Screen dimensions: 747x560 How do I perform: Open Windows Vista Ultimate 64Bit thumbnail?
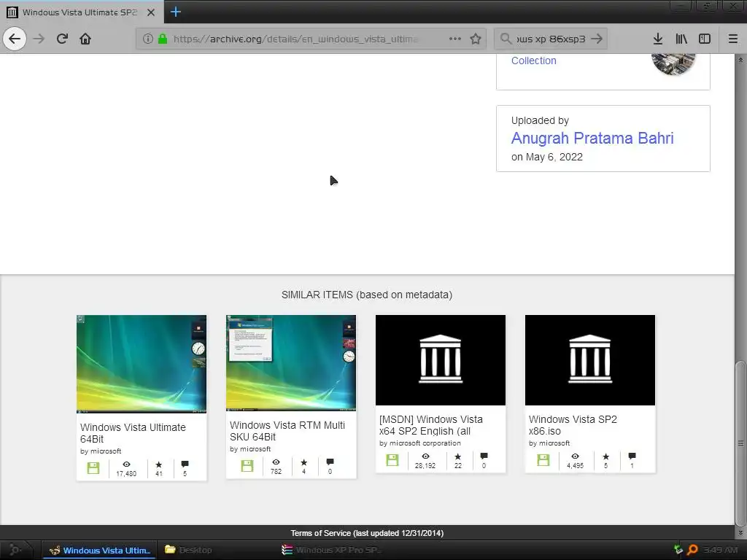click(142, 364)
